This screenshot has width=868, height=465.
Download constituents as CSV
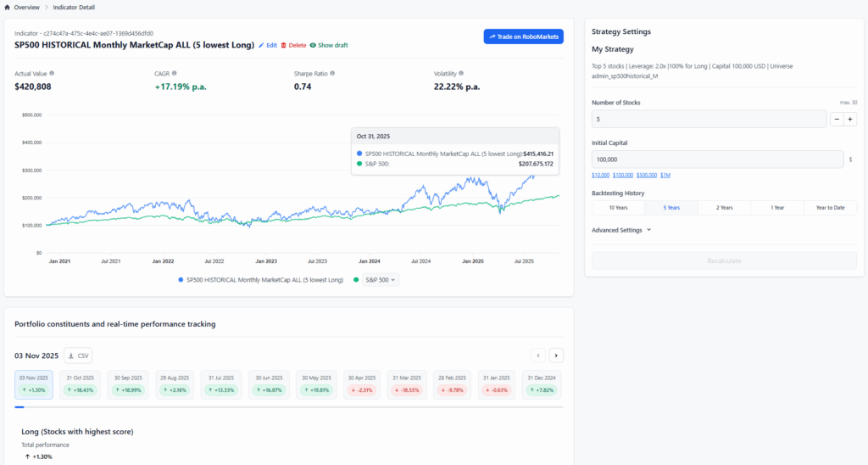(78, 356)
